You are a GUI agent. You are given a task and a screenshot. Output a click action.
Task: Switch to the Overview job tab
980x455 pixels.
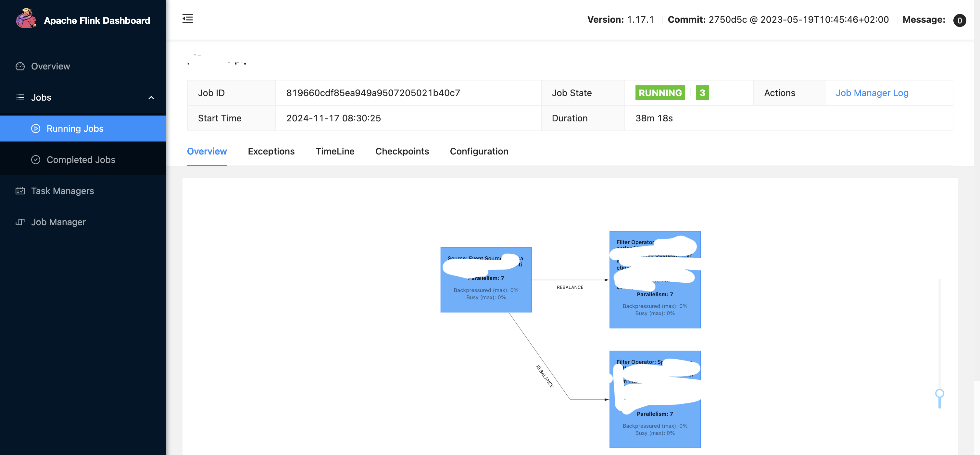point(207,151)
